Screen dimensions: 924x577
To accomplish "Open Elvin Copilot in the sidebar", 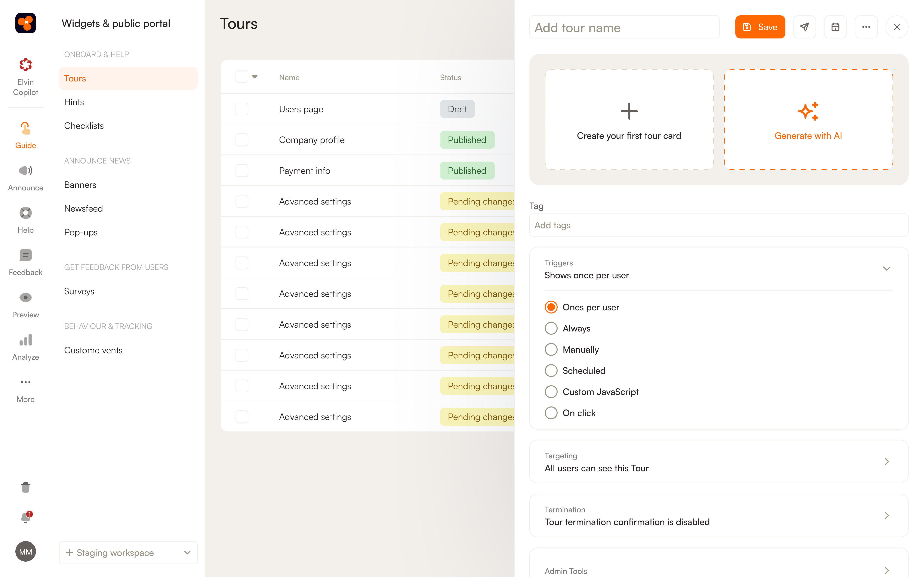I will pyautogui.click(x=26, y=76).
